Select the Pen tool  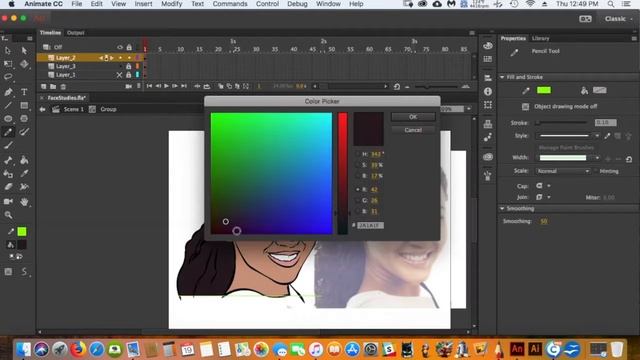(8, 92)
